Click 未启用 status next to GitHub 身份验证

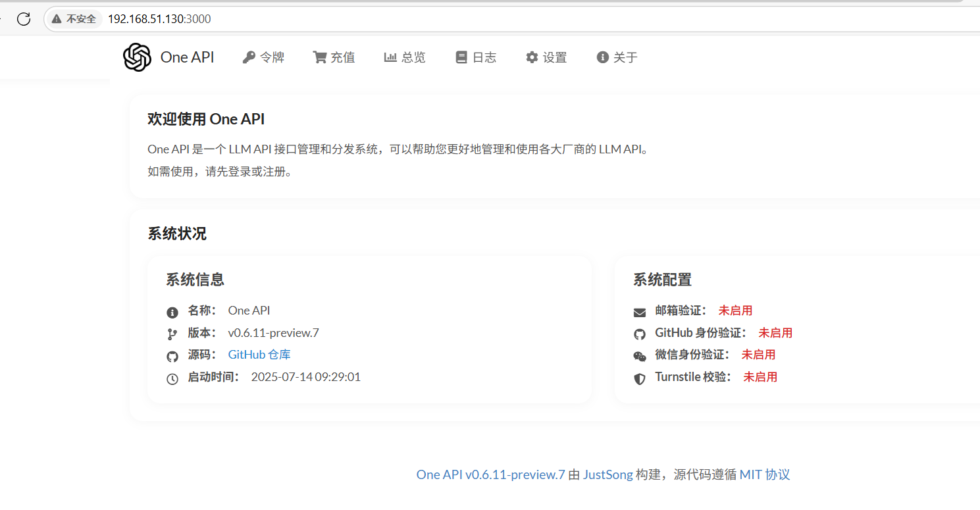775,332
